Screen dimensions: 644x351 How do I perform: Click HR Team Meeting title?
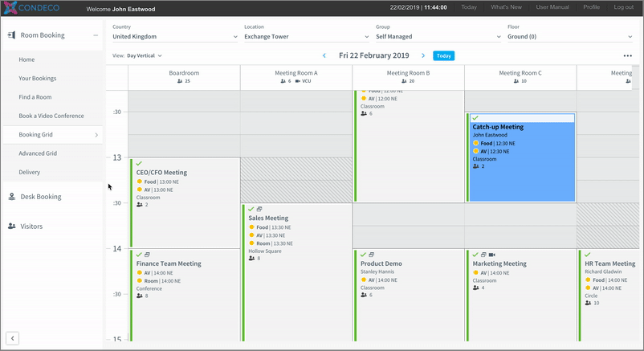tap(610, 263)
